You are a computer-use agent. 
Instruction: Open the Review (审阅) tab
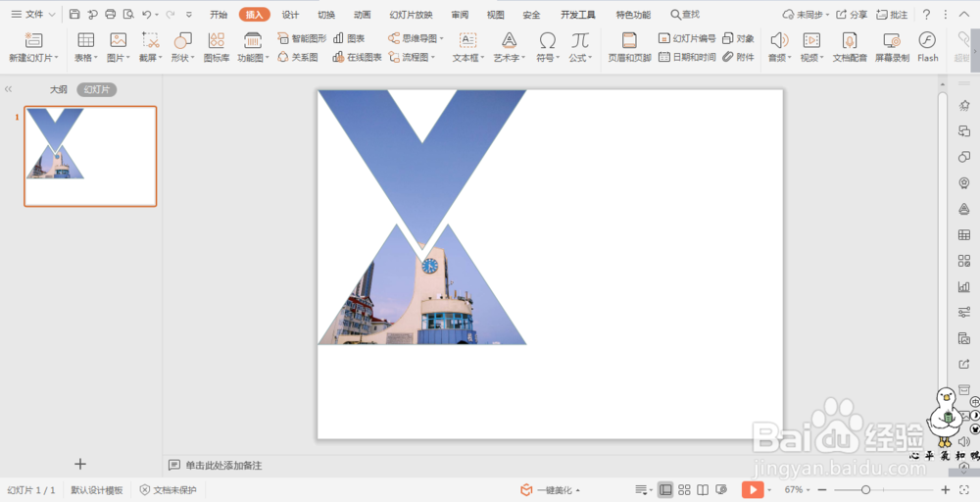coord(460,15)
